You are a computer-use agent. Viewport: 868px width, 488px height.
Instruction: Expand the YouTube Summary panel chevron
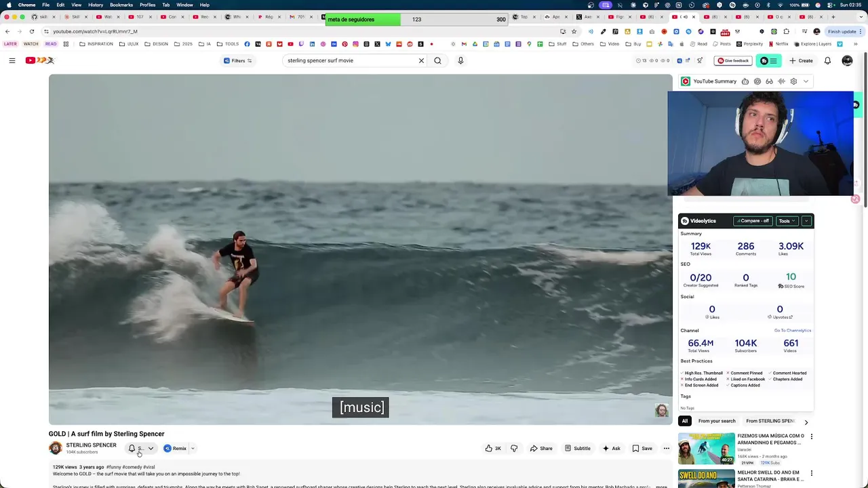click(x=806, y=81)
